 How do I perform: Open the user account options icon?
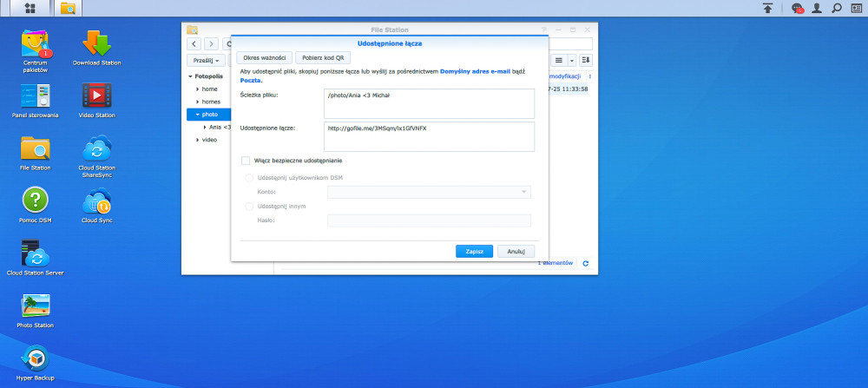[817, 9]
